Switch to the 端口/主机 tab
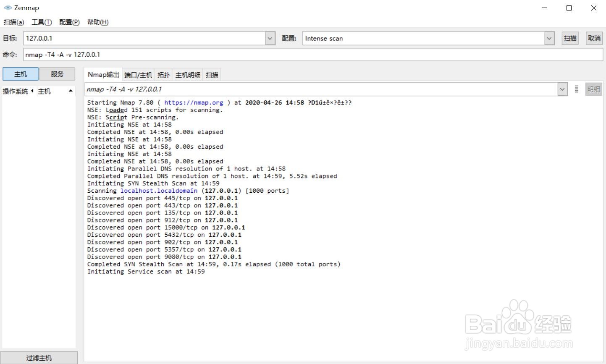The image size is (606, 364). coord(138,75)
